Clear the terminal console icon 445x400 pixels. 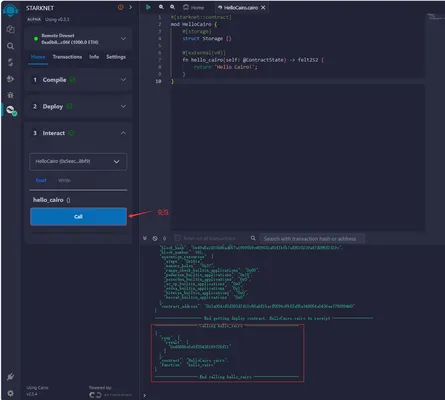click(x=155, y=238)
